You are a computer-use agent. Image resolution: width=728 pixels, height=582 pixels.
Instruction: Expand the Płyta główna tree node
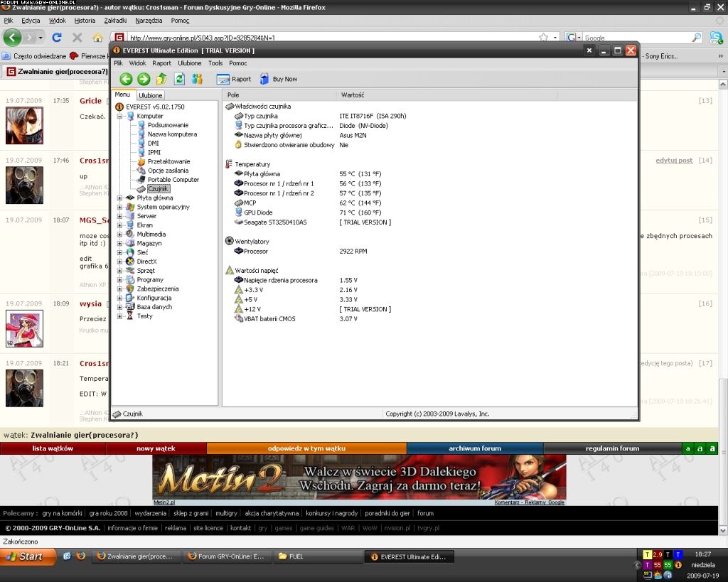pos(120,198)
